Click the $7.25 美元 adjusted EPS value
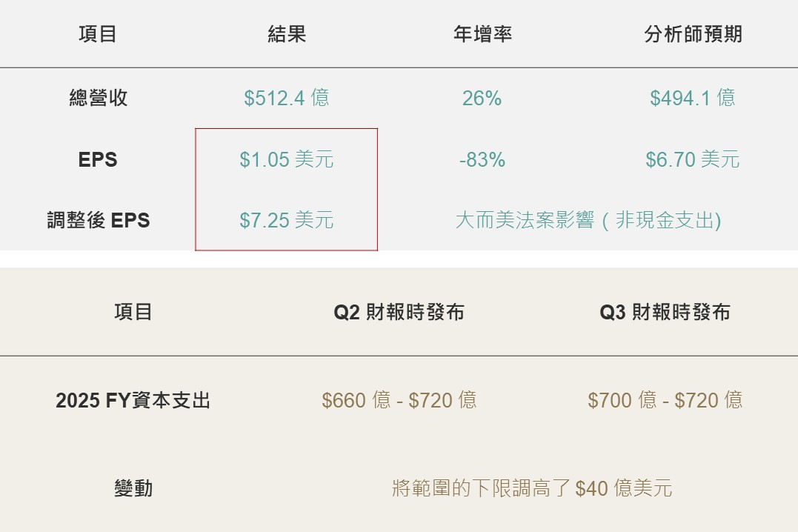This screenshot has width=798, height=532. click(x=287, y=220)
